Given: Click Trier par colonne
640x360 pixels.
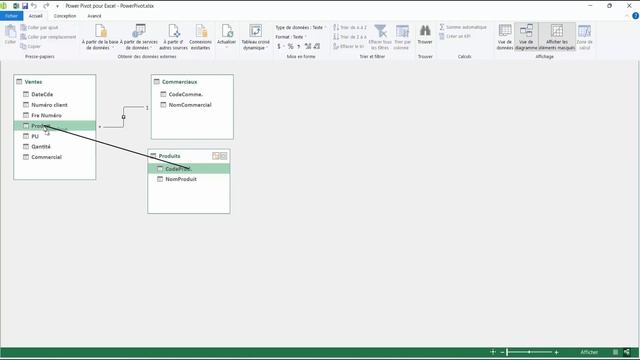Looking at the screenshot, I should tap(402, 37).
